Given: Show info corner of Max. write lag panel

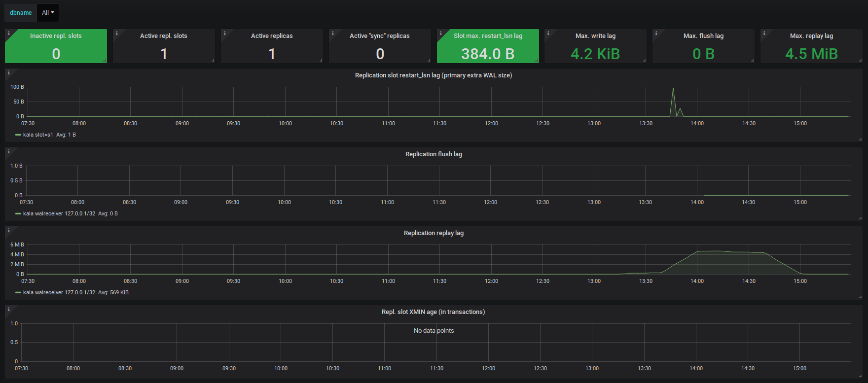Looking at the screenshot, I should pyautogui.click(x=548, y=33).
